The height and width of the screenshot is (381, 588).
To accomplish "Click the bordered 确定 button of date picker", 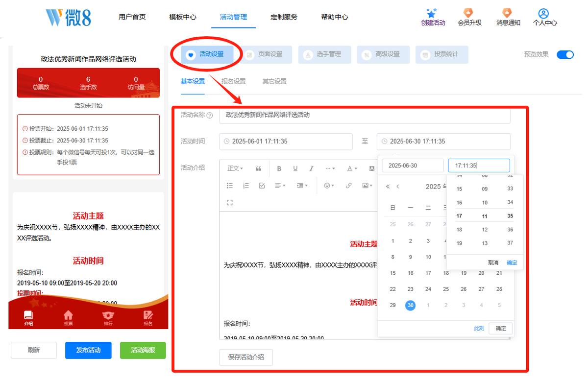I will (x=501, y=329).
